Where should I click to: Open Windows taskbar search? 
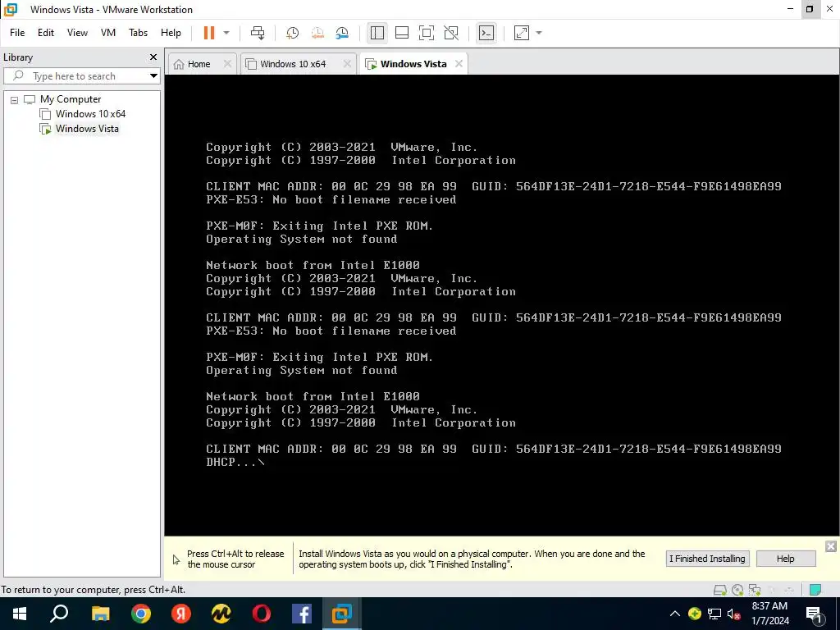click(59, 614)
